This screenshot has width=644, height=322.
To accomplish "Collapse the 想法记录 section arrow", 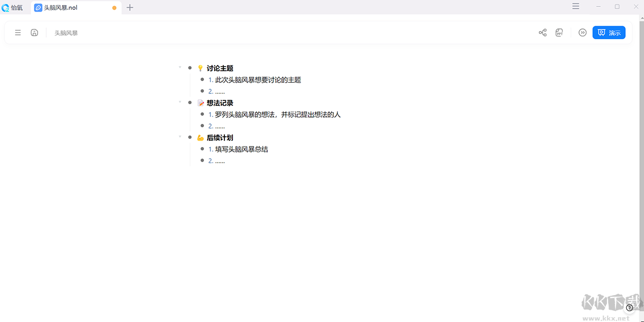I will [x=180, y=102].
